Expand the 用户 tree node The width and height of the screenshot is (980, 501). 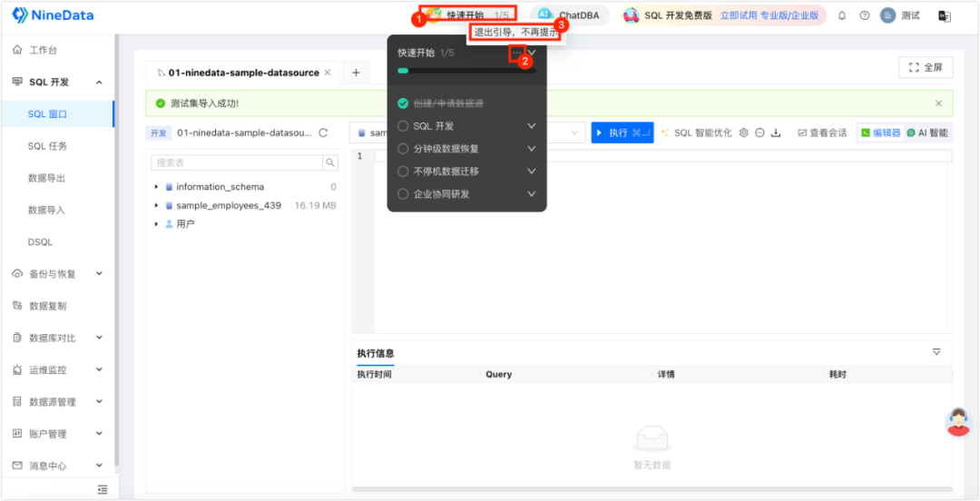157,224
